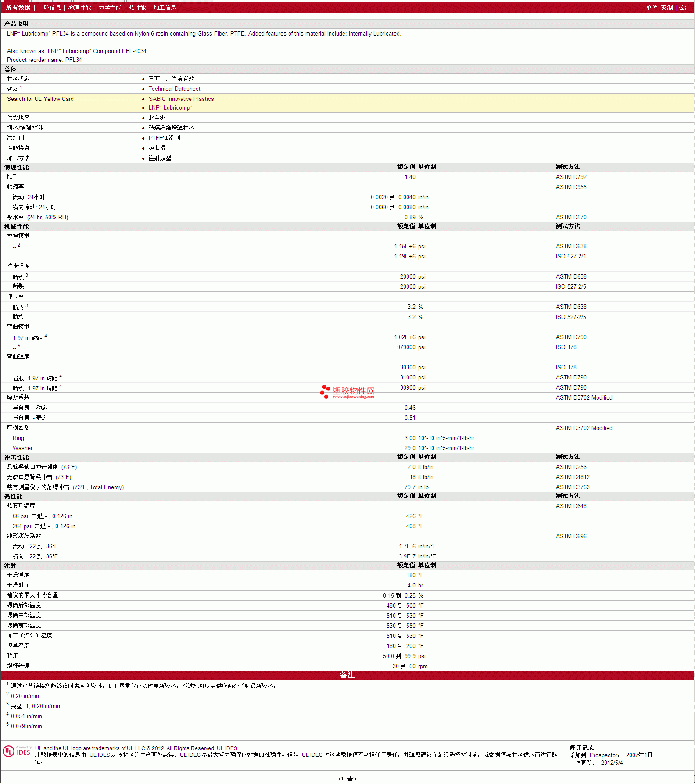Click the ISO 527-2/1 test method
Viewport: 695px width, 784px height.
(x=570, y=256)
